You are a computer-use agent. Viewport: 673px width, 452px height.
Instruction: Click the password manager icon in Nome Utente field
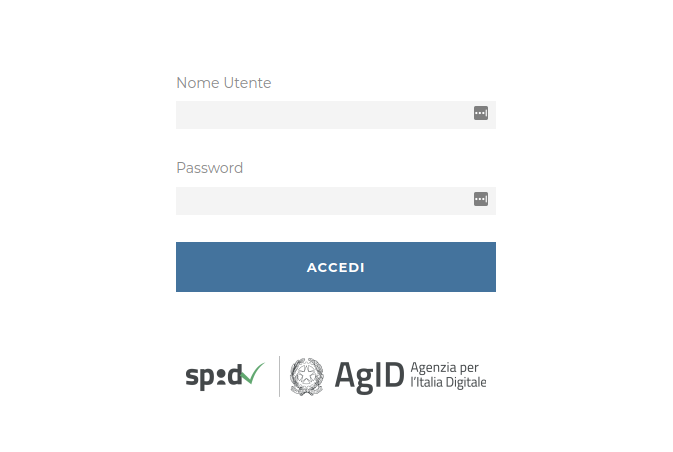(x=481, y=113)
